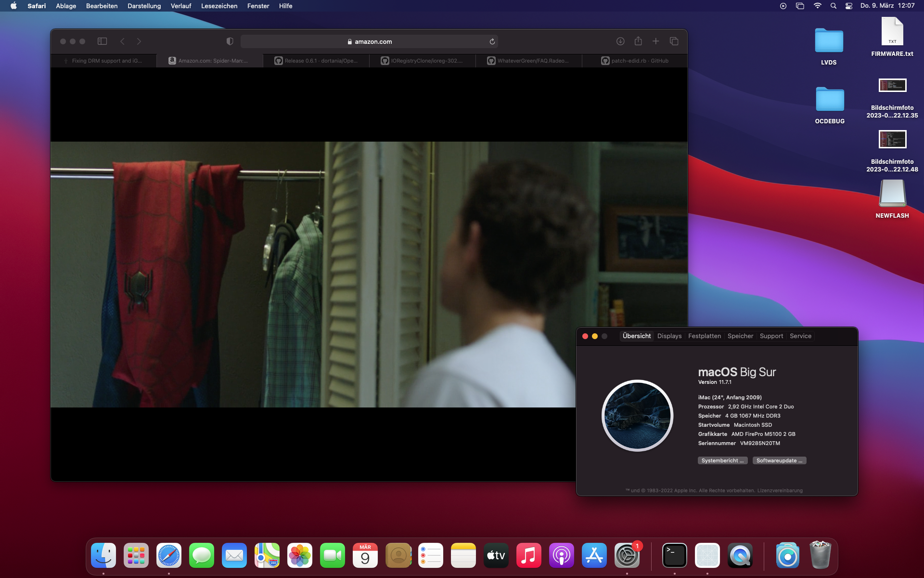
Task: Click the Systembericht button
Action: [x=722, y=460]
